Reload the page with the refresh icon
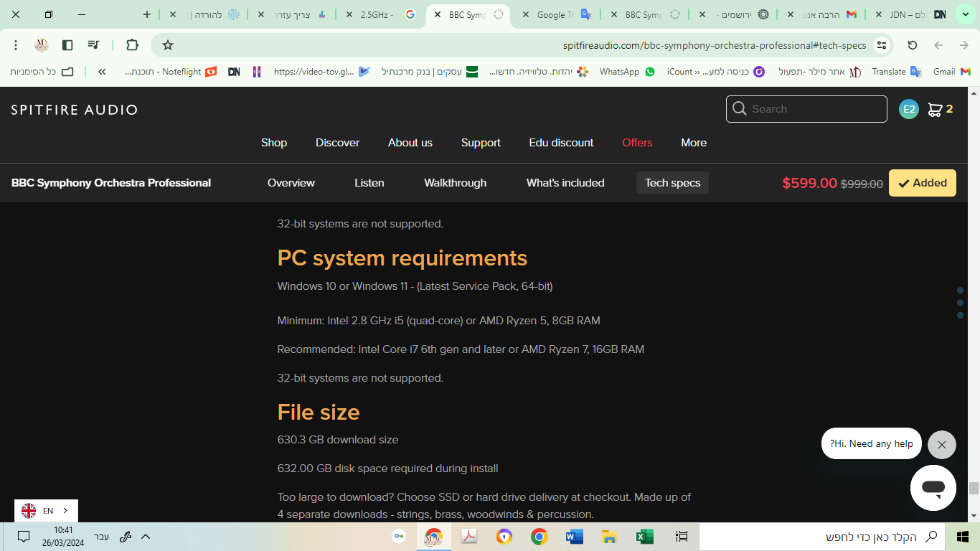Viewport: 980px width, 551px height. click(912, 45)
